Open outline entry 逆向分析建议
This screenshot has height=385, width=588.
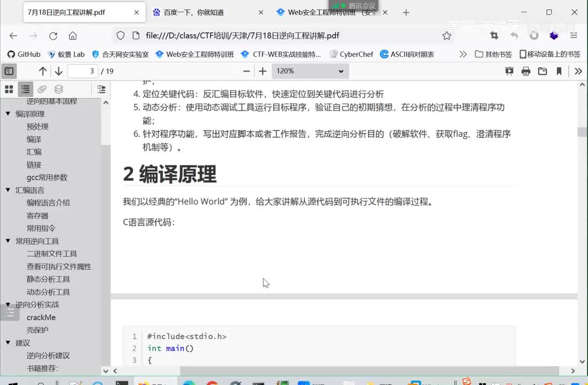(48, 356)
